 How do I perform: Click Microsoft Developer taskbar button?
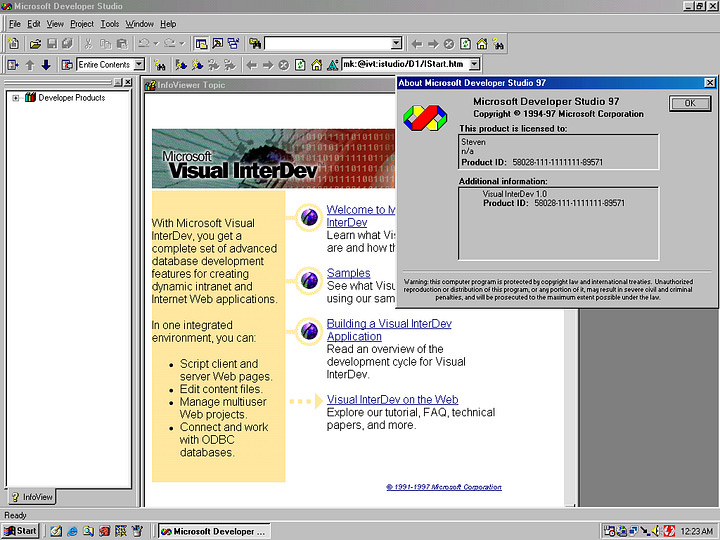point(214,531)
